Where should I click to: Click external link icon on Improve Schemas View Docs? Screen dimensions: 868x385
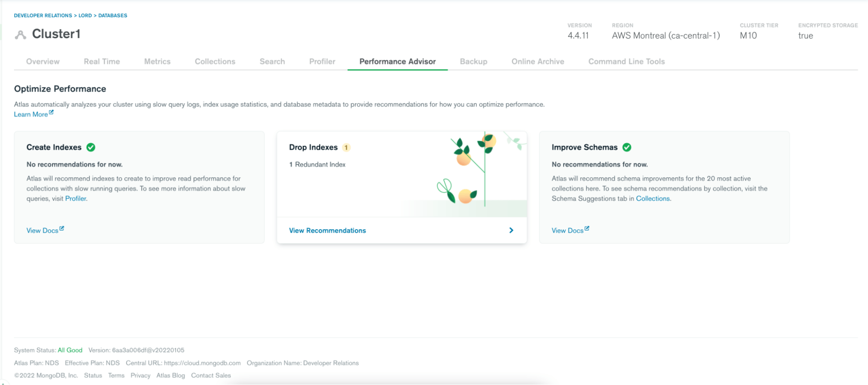click(x=587, y=228)
